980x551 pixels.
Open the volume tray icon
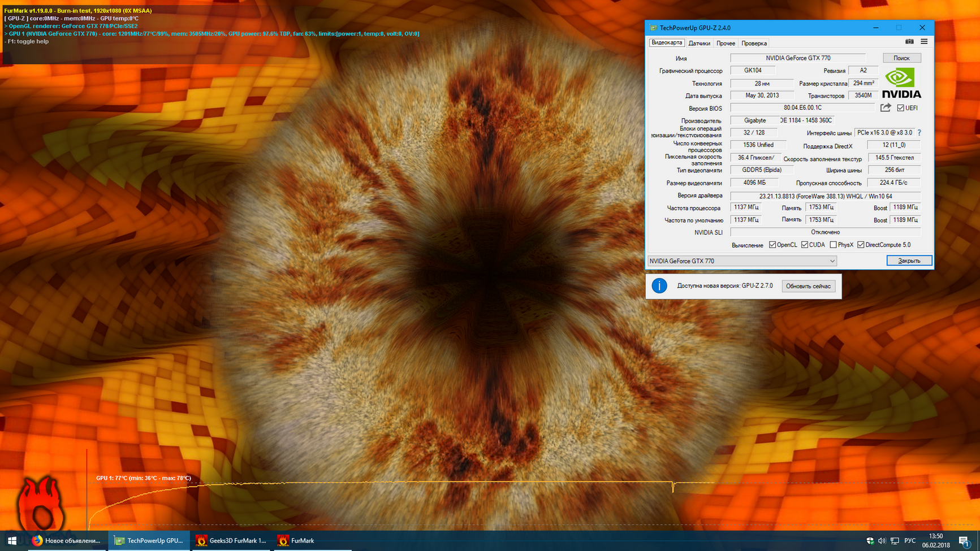tap(882, 541)
